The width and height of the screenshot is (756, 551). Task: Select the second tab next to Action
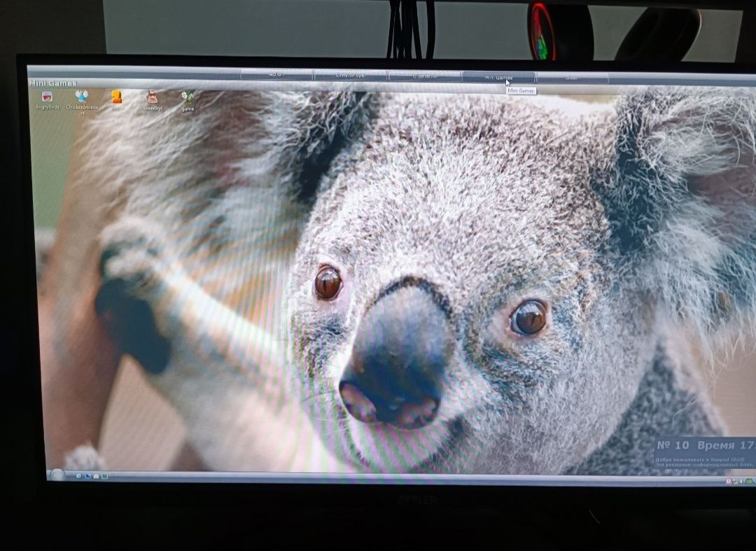coord(351,76)
